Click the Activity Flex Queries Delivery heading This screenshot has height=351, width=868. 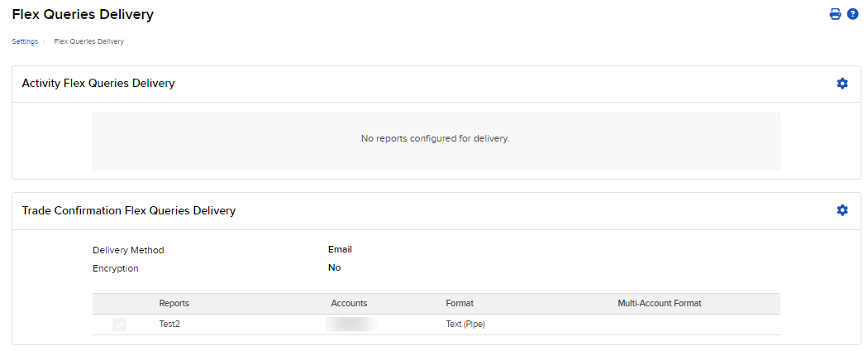coord(98,84)
